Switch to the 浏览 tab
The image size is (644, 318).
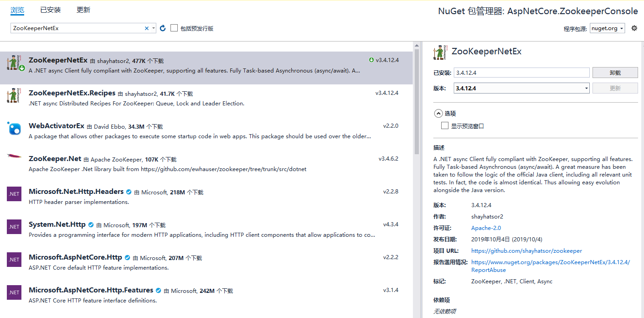pyautogui.click(x=17, y=10)
